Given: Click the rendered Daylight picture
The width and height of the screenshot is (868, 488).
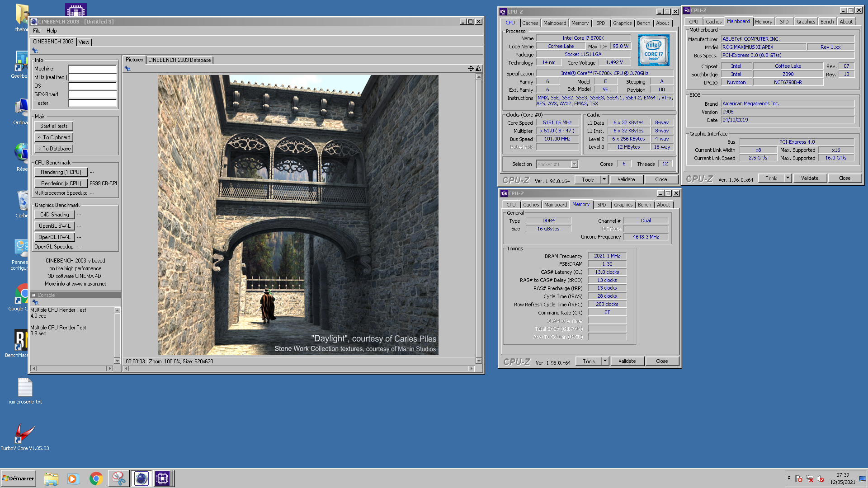Looking at the screenshot, I should pyautogui.click(x=298, y=215).
